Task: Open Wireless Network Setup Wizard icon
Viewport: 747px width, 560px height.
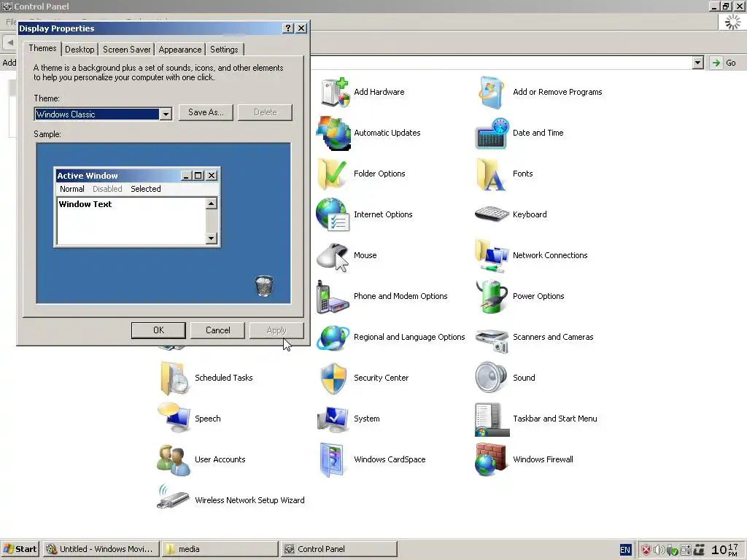Action: (173, 497)
